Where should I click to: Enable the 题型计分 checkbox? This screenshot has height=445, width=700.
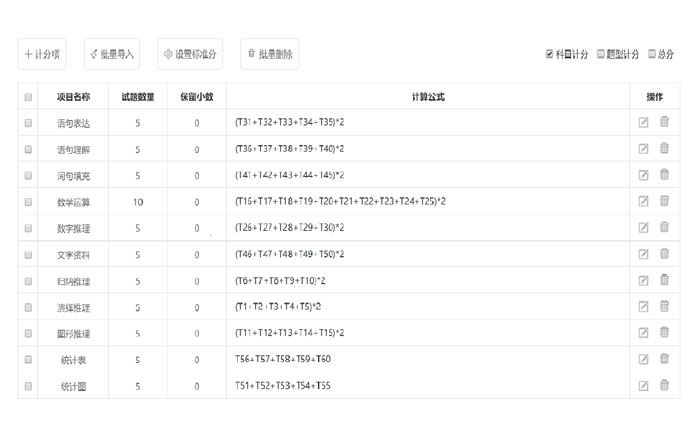[x=601, y=54]
